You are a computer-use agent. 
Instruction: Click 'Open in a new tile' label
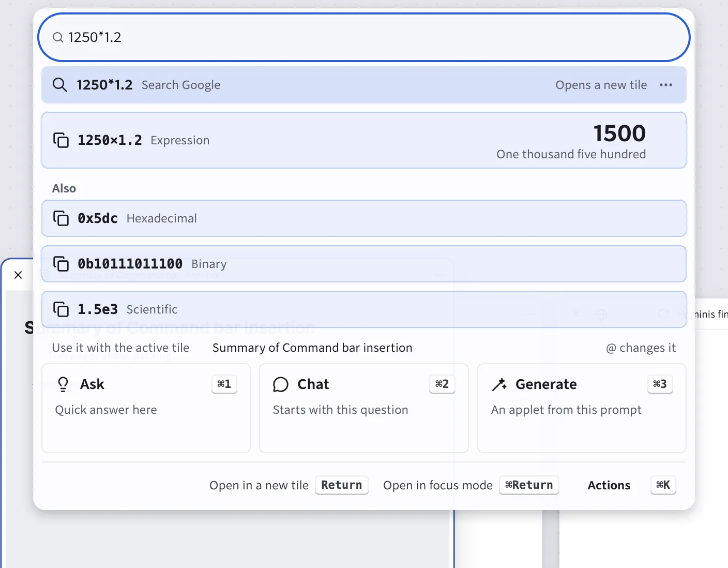(x=259, y=485)
